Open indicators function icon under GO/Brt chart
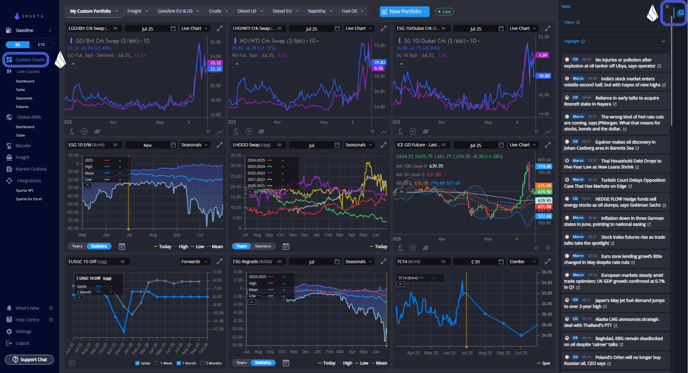The width and height of the screenshot is (688, 373). pos(72,131)
